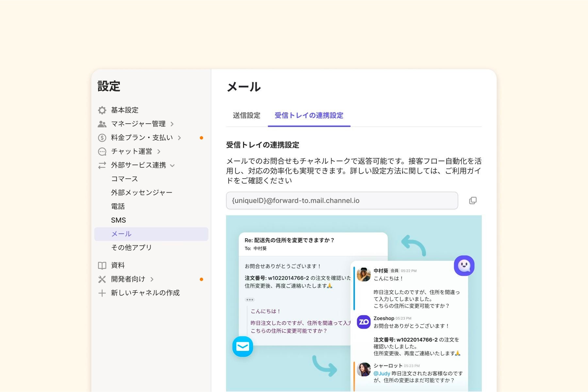This screenshot has width=588, height=392.
Task: Click the 外部サービス連携 label
Action: click(x=139, y=165)
